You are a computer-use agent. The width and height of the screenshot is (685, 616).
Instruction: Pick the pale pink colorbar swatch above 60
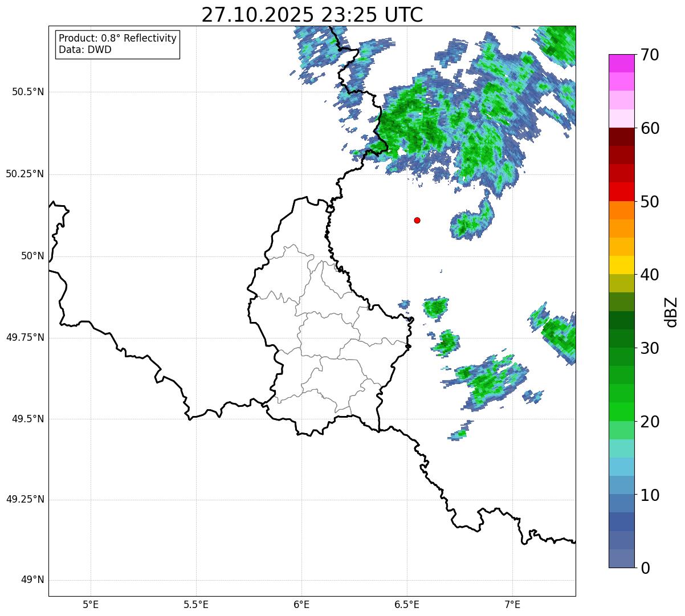point(621,119)
